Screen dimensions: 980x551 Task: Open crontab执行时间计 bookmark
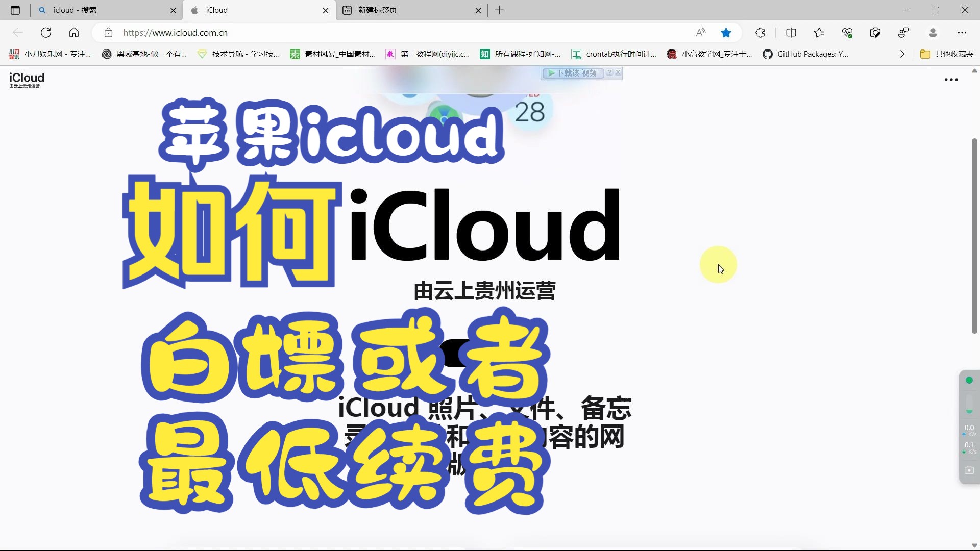614,54
